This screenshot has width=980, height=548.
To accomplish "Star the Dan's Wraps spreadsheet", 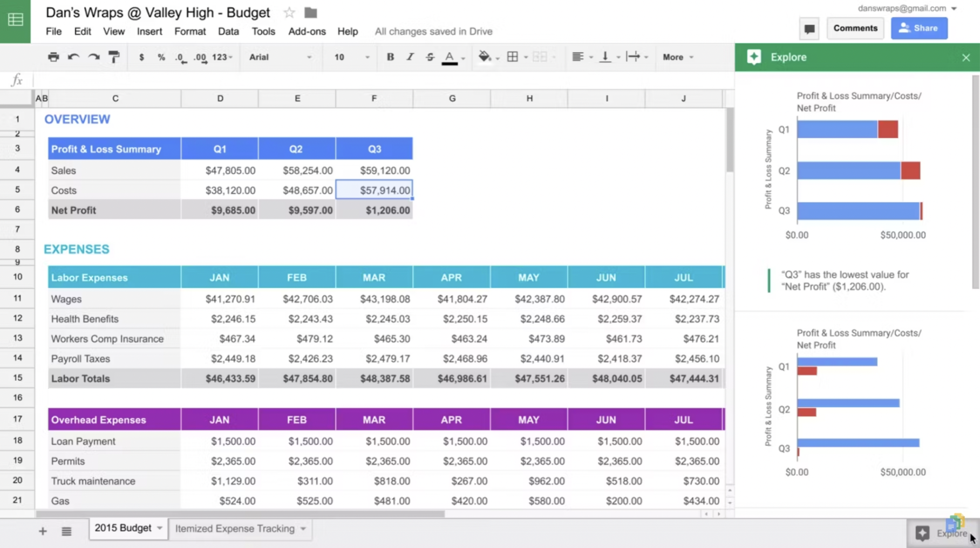I will [289, 12].
